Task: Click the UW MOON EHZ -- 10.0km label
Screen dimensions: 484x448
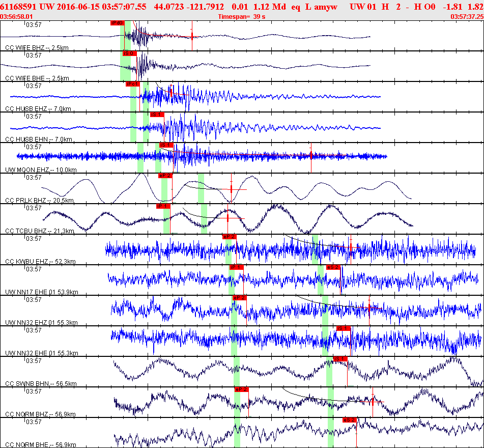Action: [x=41, y=170]
